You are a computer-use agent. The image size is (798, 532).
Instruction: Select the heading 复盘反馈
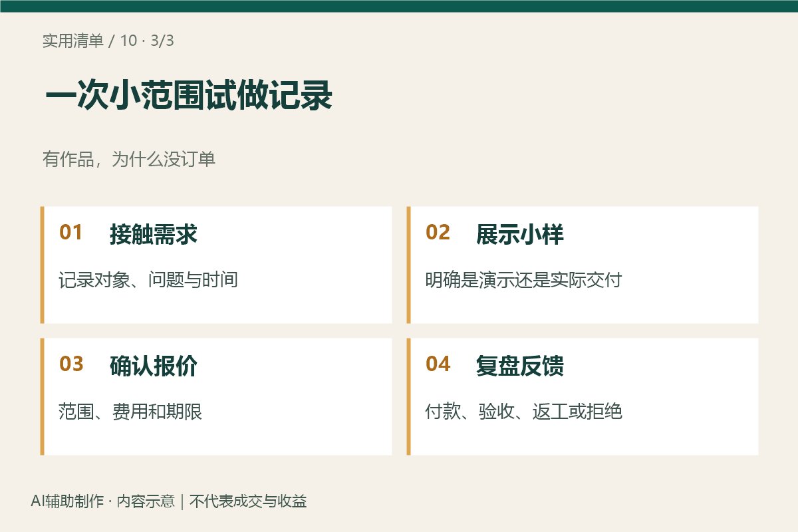pos(520,366)
